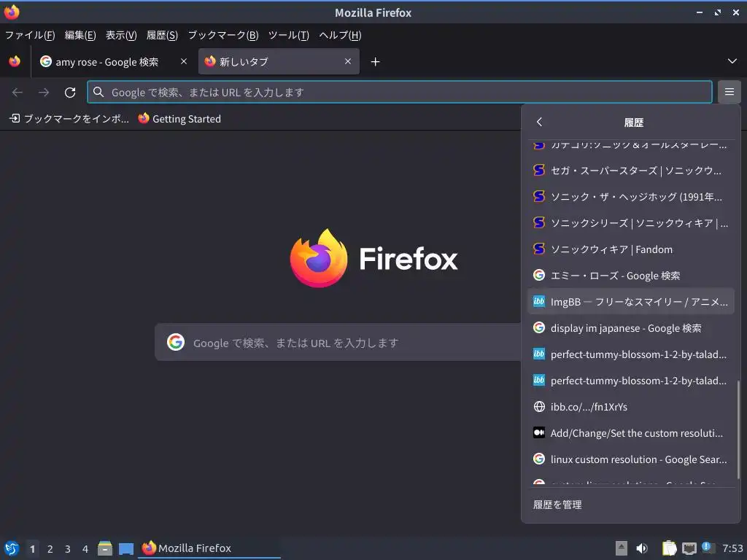747x560 pixels.
Task: Open history item ibb.co/.../fn1XrYs
Action: 631,407
